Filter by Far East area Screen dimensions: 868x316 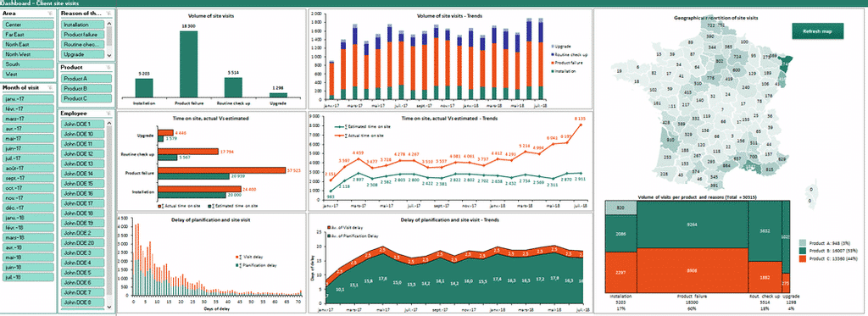point(28,35)
